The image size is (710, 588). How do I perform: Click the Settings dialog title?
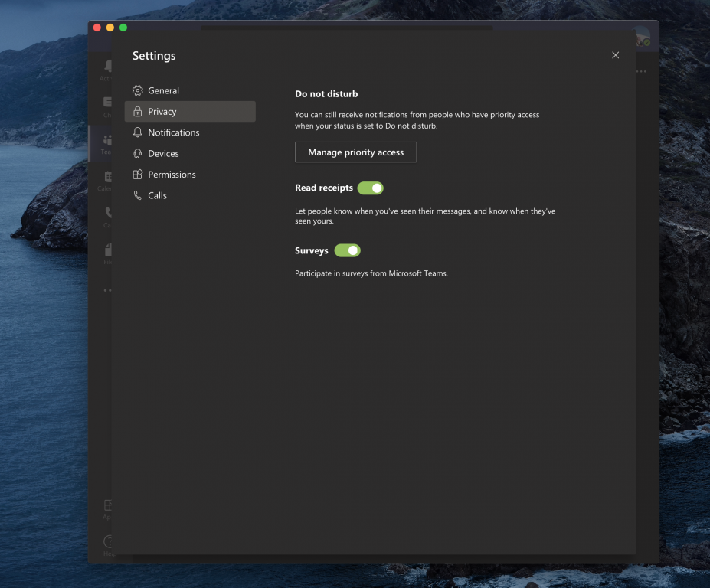(154, 56)
